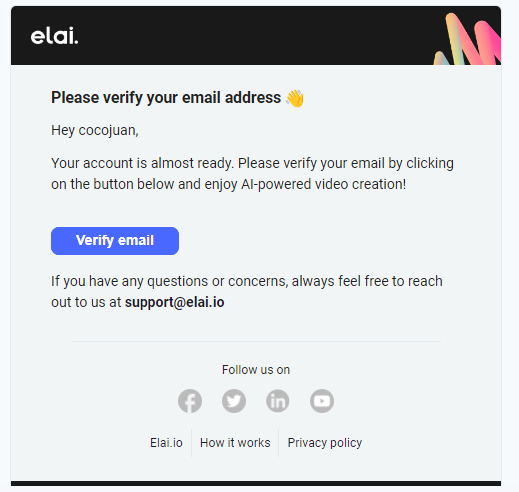Click the 'Follow us on' label
The image size is (519, 492).
coord(256,370)
